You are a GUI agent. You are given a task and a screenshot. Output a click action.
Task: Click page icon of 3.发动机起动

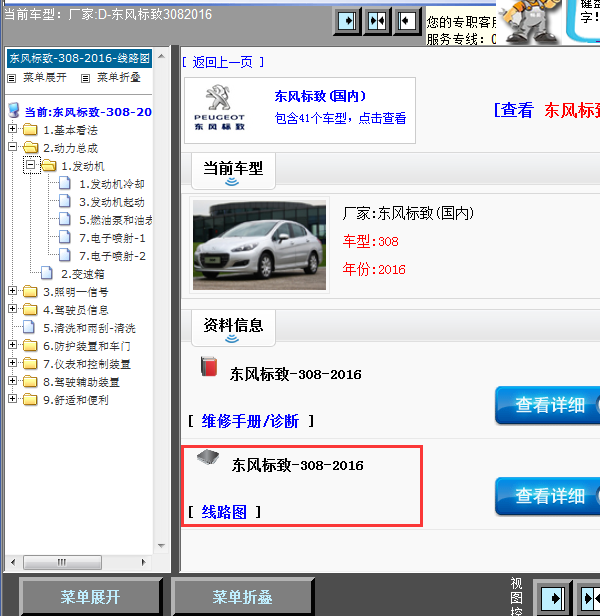tap(65, 201)
